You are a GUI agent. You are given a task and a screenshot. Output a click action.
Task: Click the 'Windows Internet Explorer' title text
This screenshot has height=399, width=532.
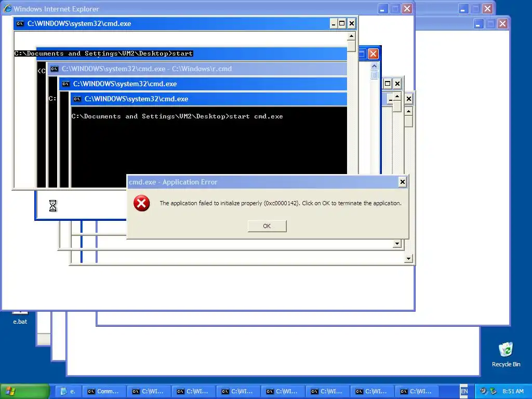pos(56,9)
